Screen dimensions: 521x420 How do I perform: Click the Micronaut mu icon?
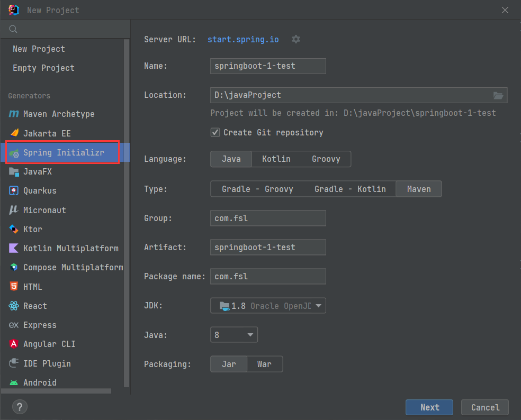tap(14, 210)
